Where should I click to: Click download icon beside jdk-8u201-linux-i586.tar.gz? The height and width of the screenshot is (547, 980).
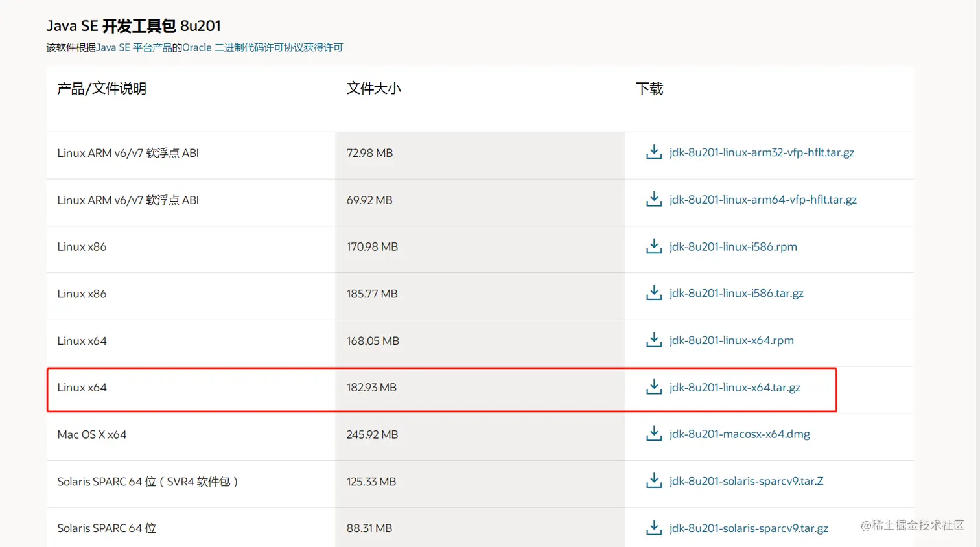point(654,293)
